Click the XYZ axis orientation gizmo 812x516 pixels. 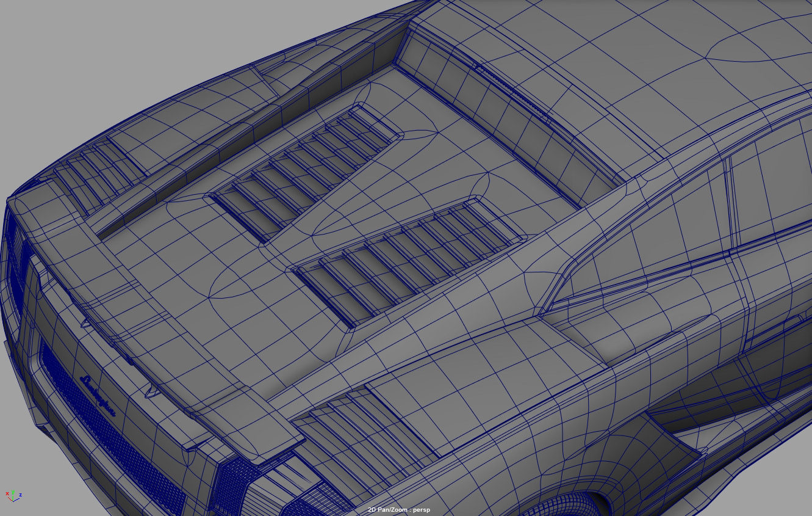pos(13,495)
